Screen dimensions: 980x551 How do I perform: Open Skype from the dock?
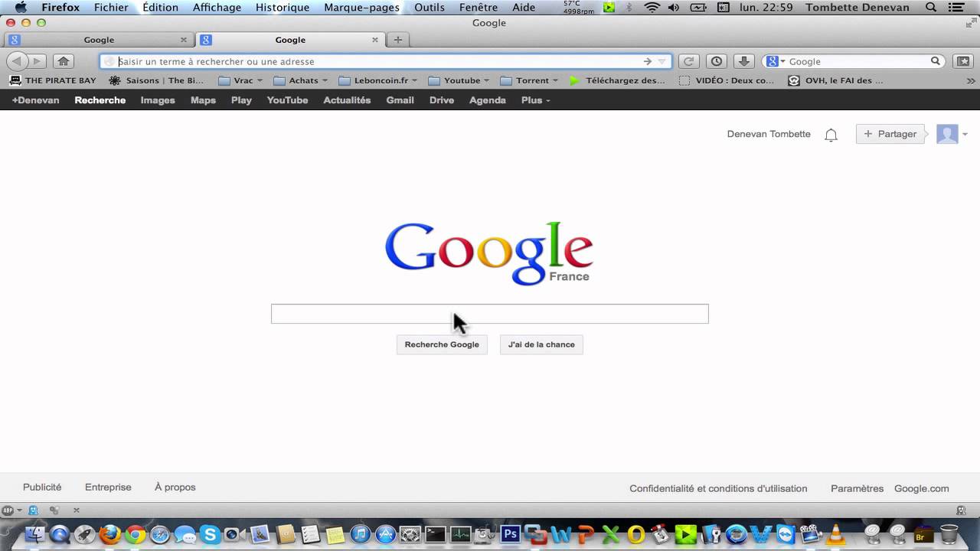click(x=210, y=535)
